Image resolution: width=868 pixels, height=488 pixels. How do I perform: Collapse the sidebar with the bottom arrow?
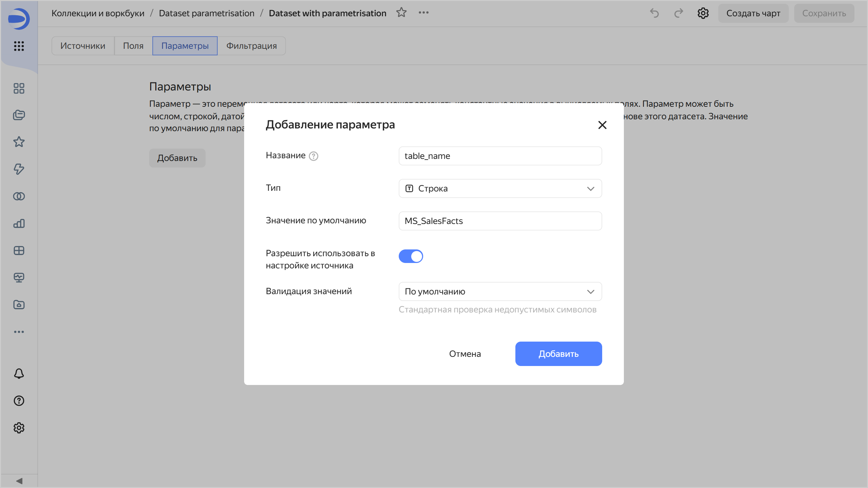tap(19, 481)
